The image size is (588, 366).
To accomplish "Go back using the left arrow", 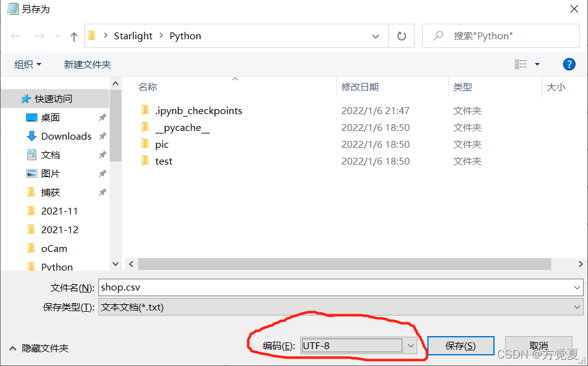I will 16,36.
